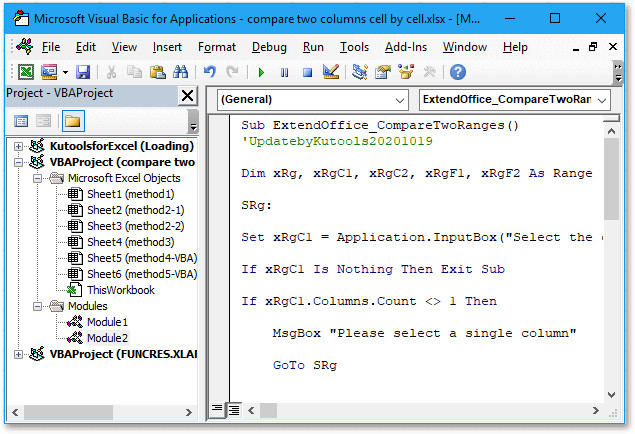Viewport: 635px width, 434px height.
Task: Open Project Explorer from the toolbar icon
Action: click(359, 72)
